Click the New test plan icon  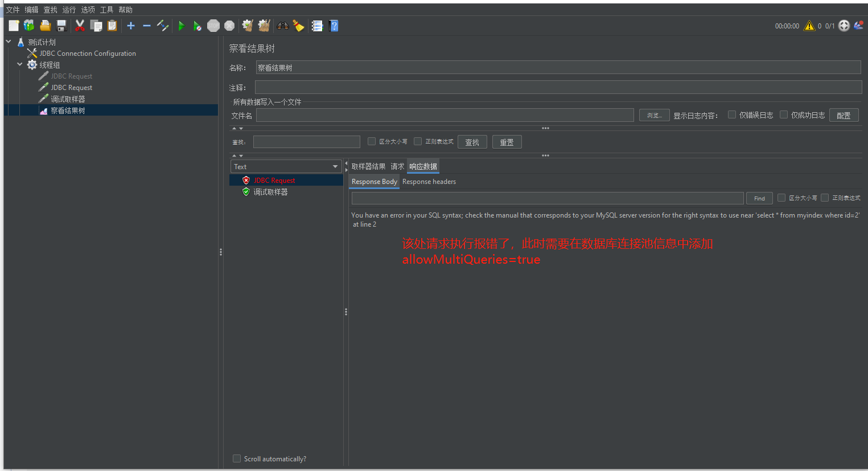click(14, 26)
